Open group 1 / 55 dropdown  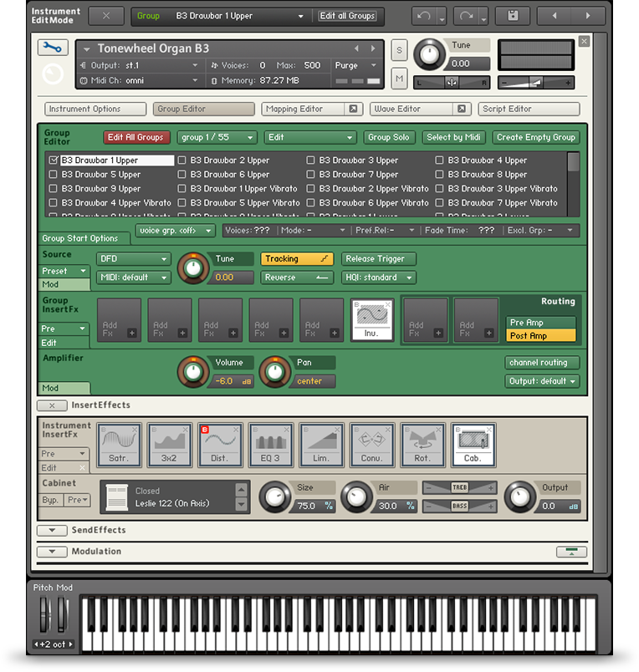click(217, 138)
